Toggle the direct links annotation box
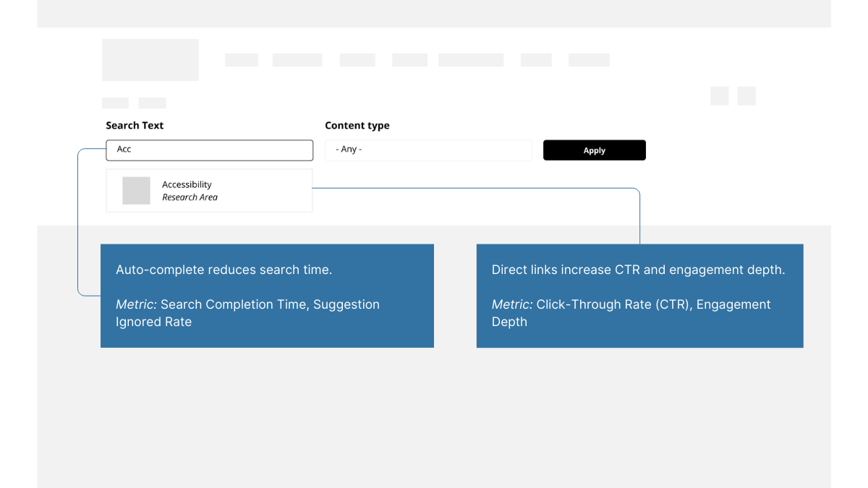868x488 pixels. [639, 296]
